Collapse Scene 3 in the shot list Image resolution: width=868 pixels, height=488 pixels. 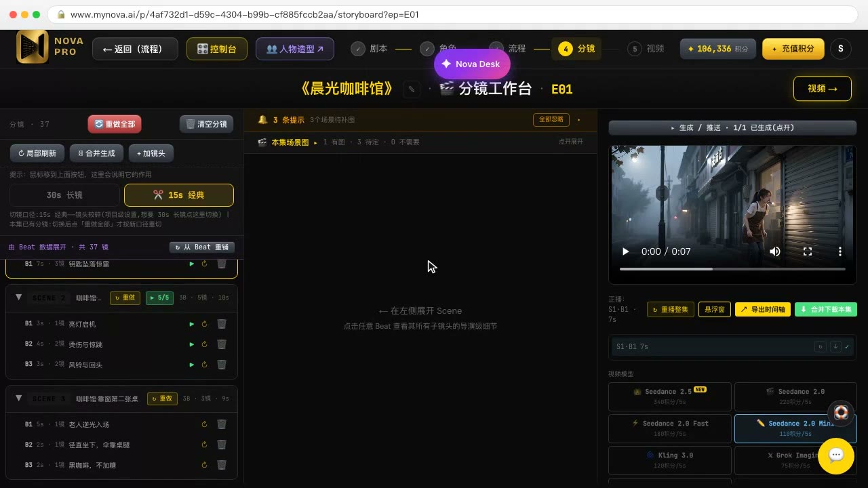[19, 399]
